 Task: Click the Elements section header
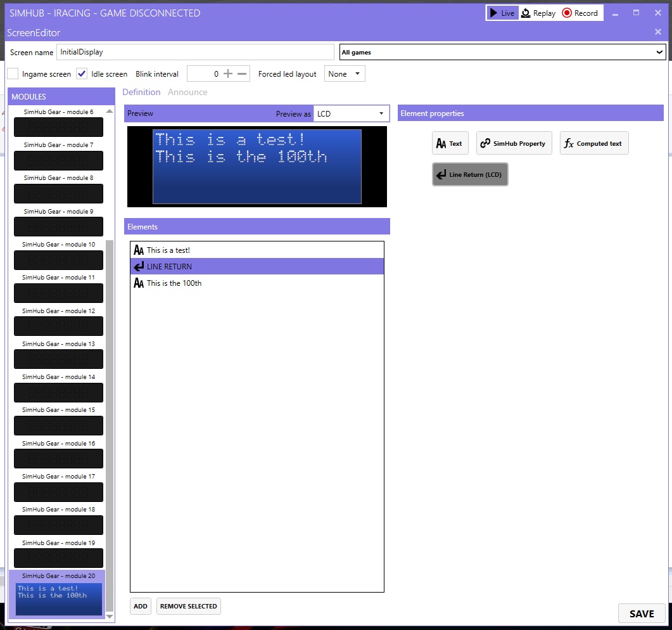(x=257, y=226)
